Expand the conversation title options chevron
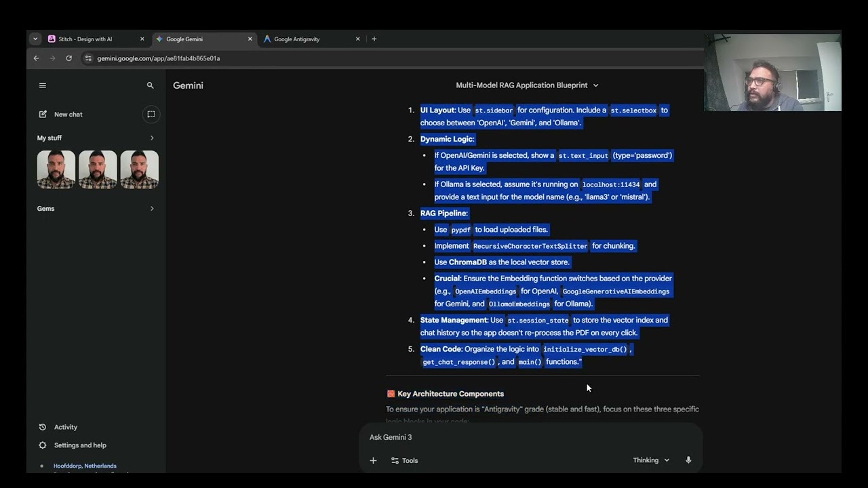 coord(595,85)
